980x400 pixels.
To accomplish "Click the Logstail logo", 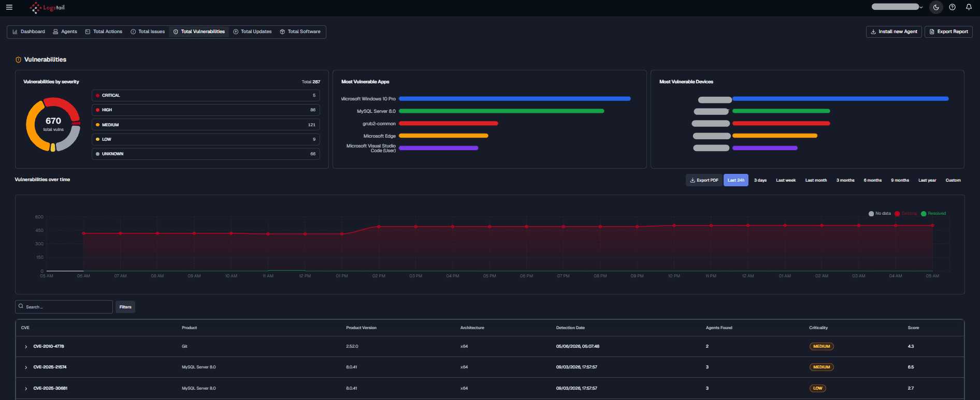I will [47, 8].
